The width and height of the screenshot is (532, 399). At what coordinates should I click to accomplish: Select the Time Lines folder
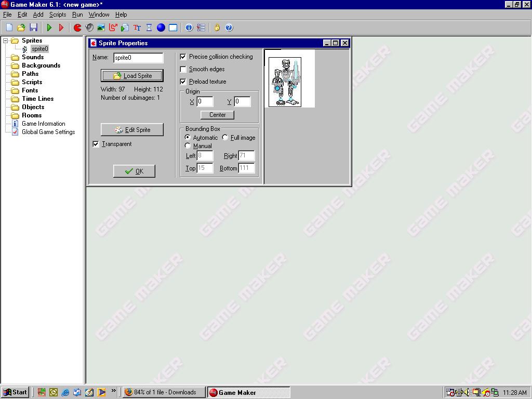[x=37, y=99]
